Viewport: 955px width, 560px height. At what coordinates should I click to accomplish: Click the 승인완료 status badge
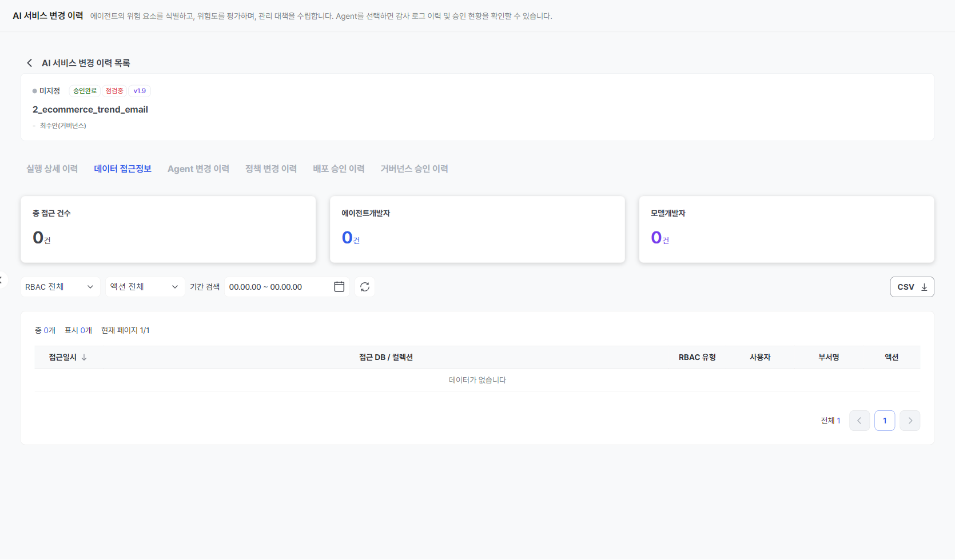click(x=85, y=91)
